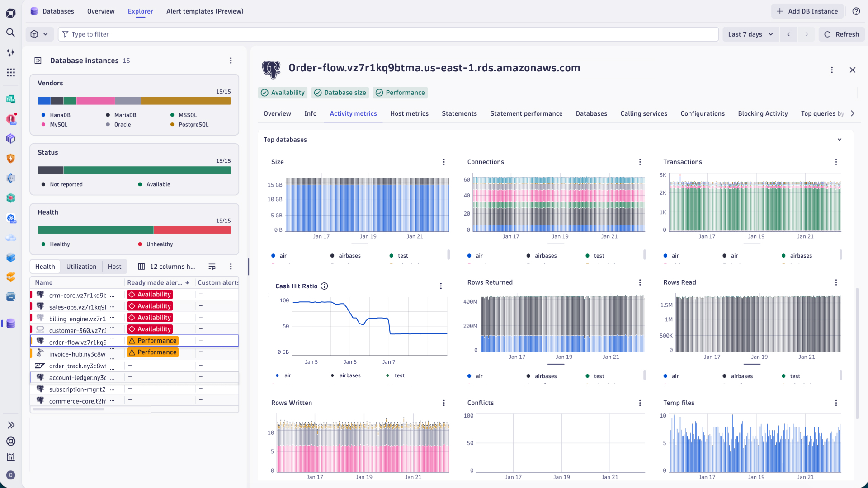Click the red Problems app icon with NEW badge

click(10, 119)
